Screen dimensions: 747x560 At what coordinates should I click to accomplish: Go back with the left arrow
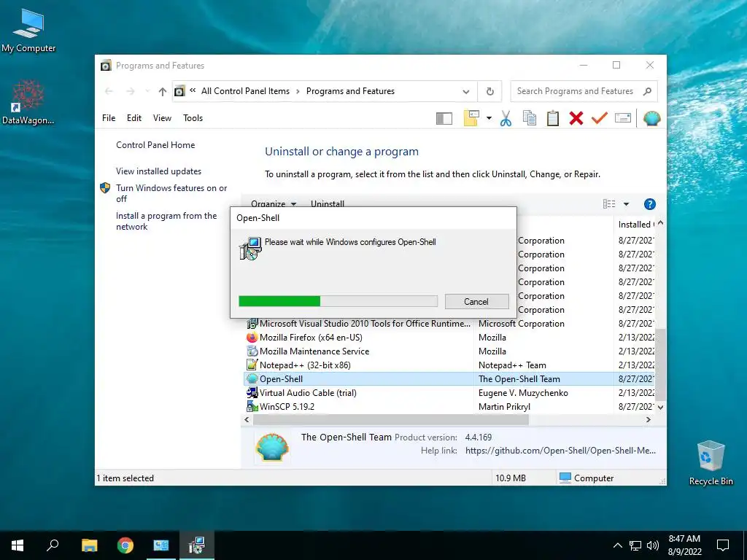(x=109, y=91)
